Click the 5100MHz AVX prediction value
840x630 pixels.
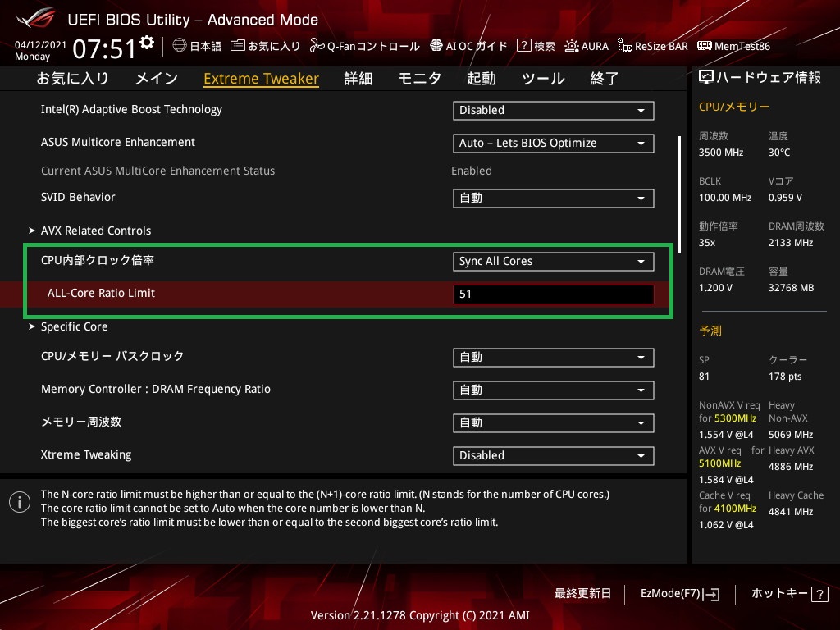(720, 463)
